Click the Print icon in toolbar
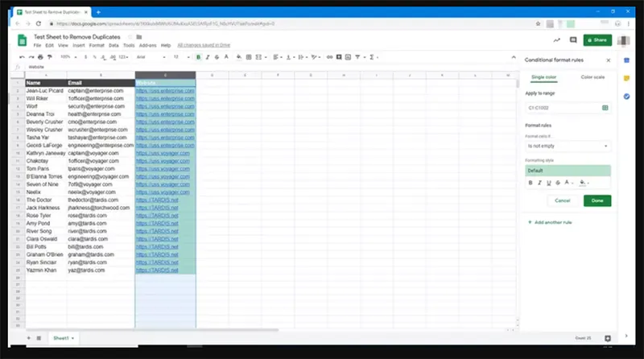 pyautogui.click(x=40, y=57)
